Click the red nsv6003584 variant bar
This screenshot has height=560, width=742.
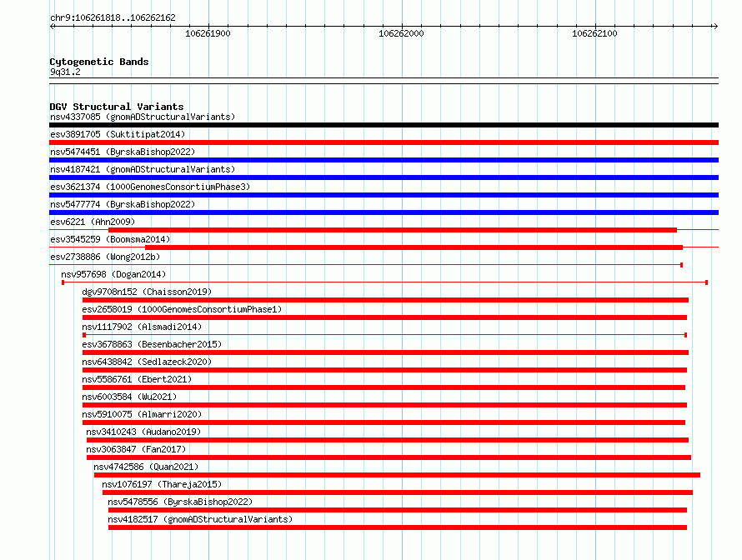coord(384,405)
